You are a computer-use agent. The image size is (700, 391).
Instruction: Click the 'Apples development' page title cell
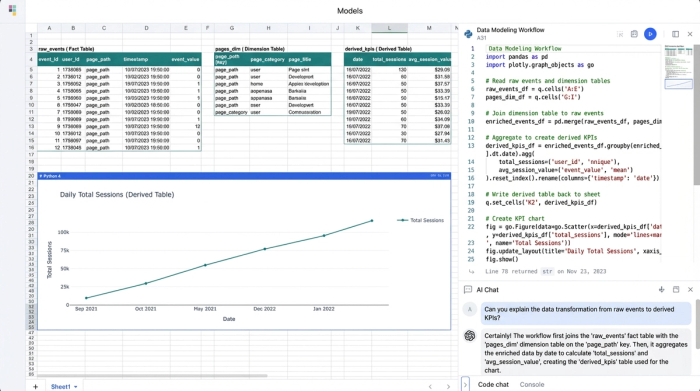[309, 84]
